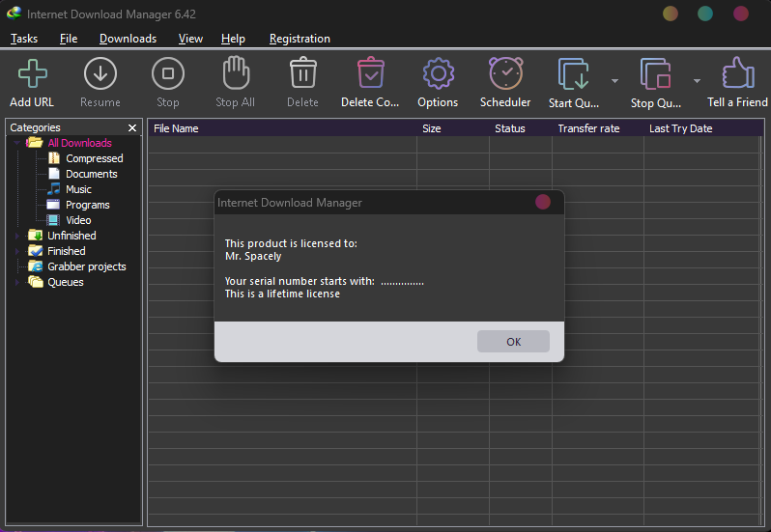The height and width of the screenshot is (532, 771).
Task: Click the Video category icon
Action: click(53, 220)
